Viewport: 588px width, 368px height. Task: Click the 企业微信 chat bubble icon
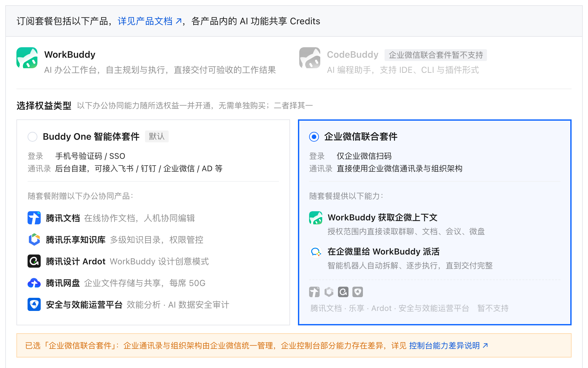(316, 252)
